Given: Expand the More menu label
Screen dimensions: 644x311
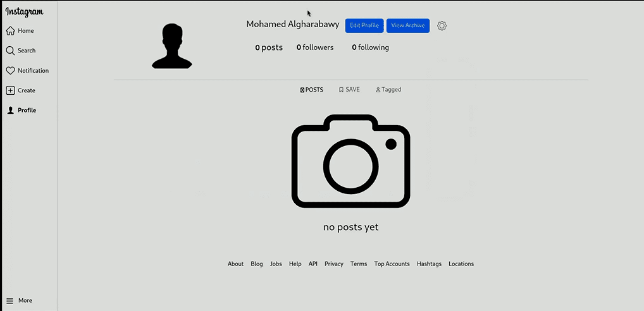Looking at the screenshot, I should (25, 300).
